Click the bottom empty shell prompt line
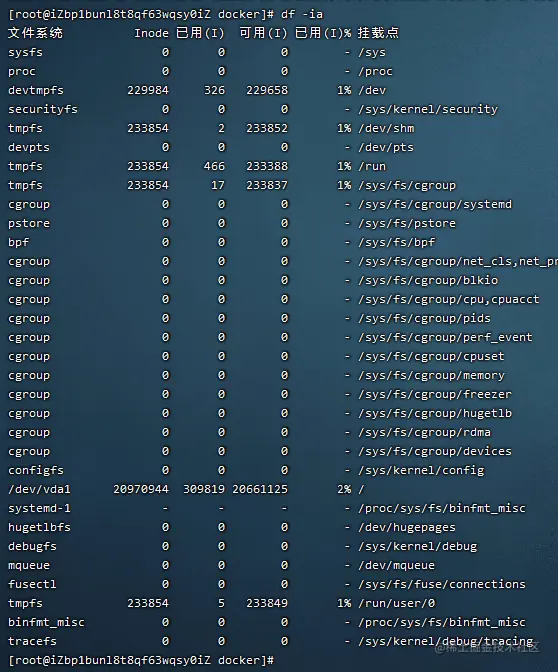 click(x=141, y=660)
